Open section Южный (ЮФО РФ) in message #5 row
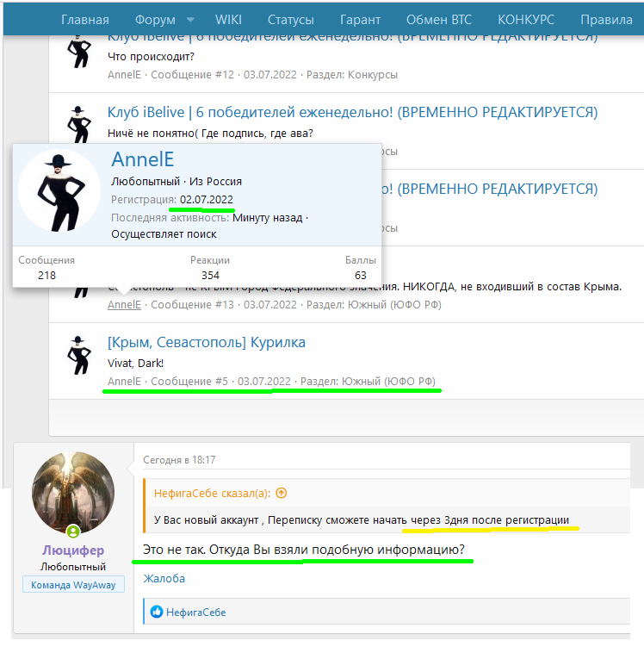Viewport: 644px width, 653px height. [388, 382]
